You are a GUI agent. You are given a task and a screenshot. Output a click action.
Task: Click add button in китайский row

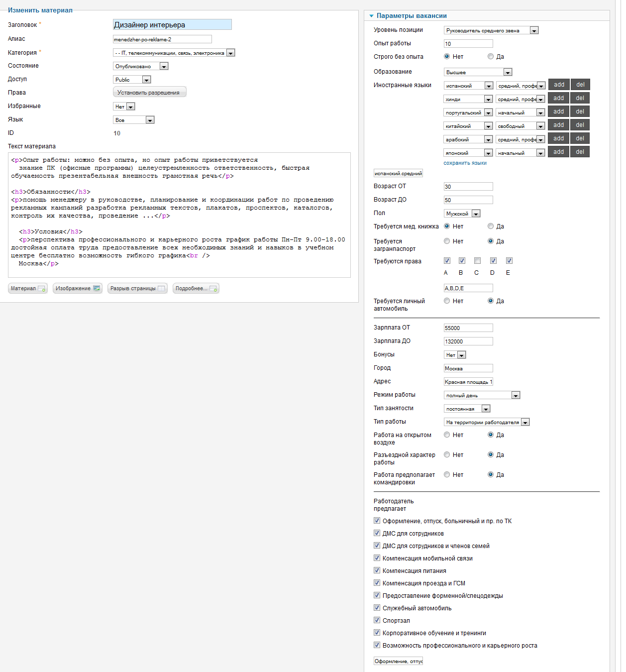point(559,125)
